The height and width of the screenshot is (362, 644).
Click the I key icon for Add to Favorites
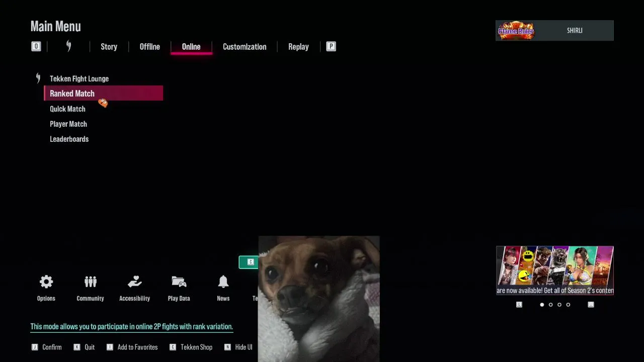(110, 347)
